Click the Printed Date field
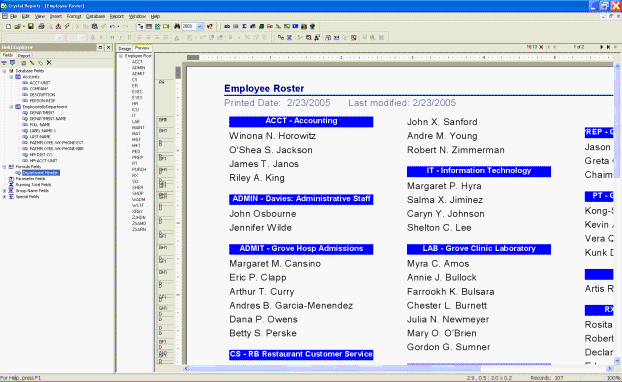This screenshot has height=382, width=622. pyautogui.click(x=277, y=103)
